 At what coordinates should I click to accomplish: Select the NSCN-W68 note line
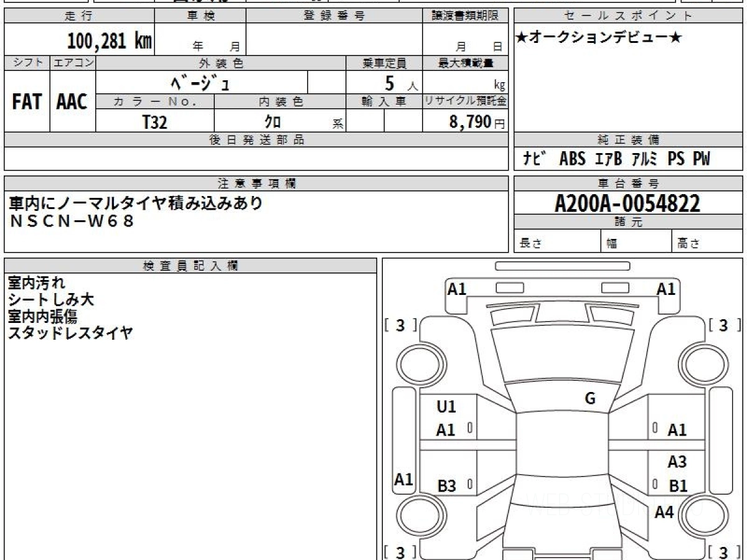click(72, 220)
